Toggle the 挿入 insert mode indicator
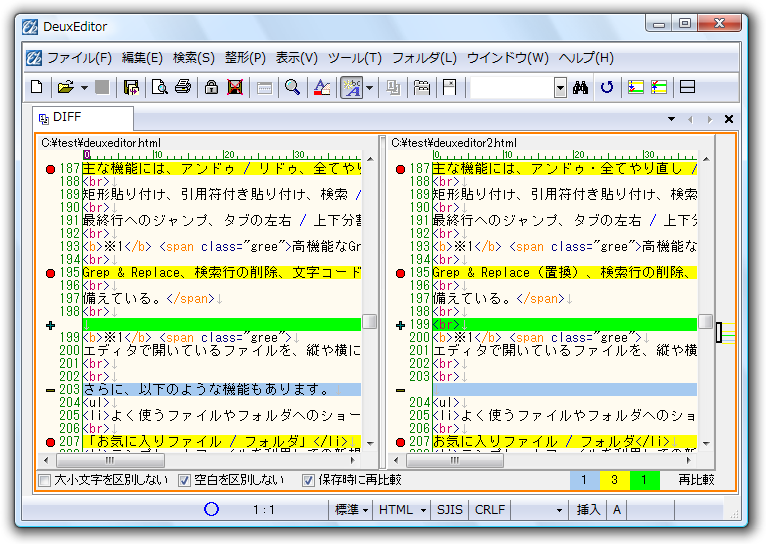This screenshot has width=766, height=544. pos(588,510)
